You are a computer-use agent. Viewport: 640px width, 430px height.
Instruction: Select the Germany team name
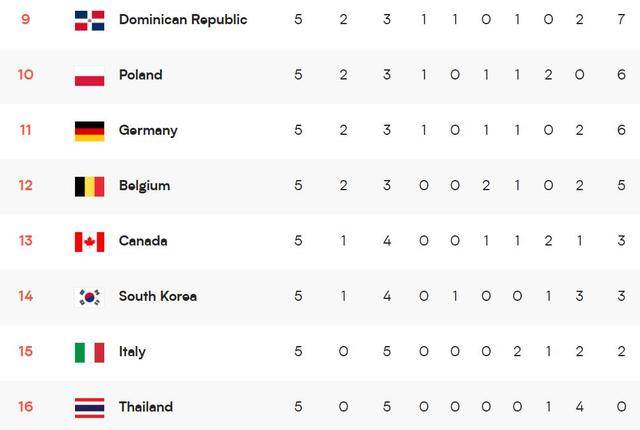coord(148,131)
